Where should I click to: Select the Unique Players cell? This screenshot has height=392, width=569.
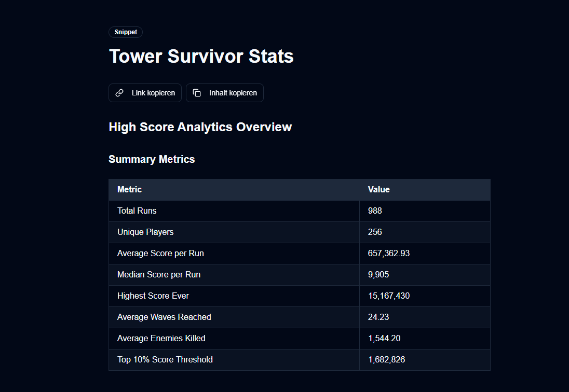click(x=234, y=232)
